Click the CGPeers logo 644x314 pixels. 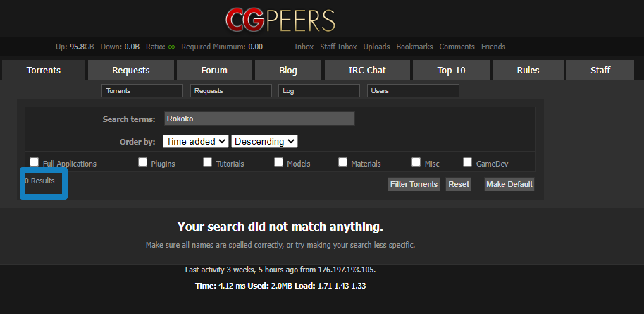pos(280,20)
